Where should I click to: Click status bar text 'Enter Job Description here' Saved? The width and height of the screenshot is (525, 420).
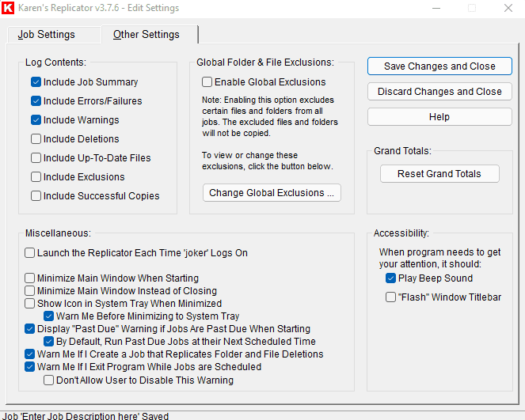pos(86,416)
